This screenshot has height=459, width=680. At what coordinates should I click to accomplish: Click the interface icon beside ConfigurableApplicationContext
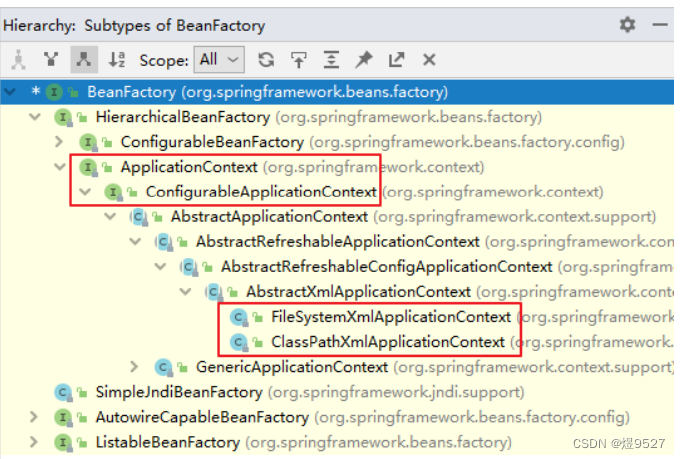pos(114,192)
